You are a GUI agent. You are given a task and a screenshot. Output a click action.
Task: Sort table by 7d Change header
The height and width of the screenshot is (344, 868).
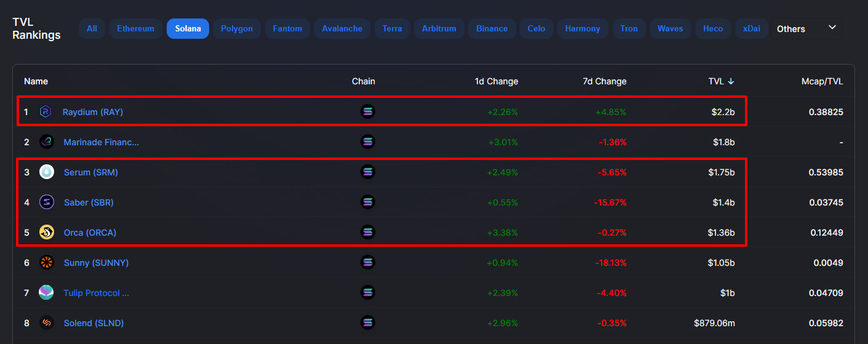pyautogui.click(x=605, y=81)
